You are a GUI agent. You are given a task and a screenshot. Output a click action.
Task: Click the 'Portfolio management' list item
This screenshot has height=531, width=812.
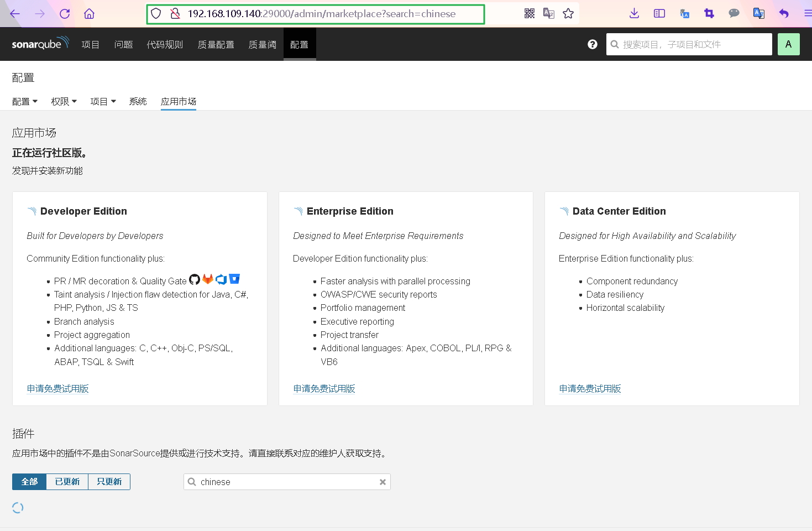point(363,308)
